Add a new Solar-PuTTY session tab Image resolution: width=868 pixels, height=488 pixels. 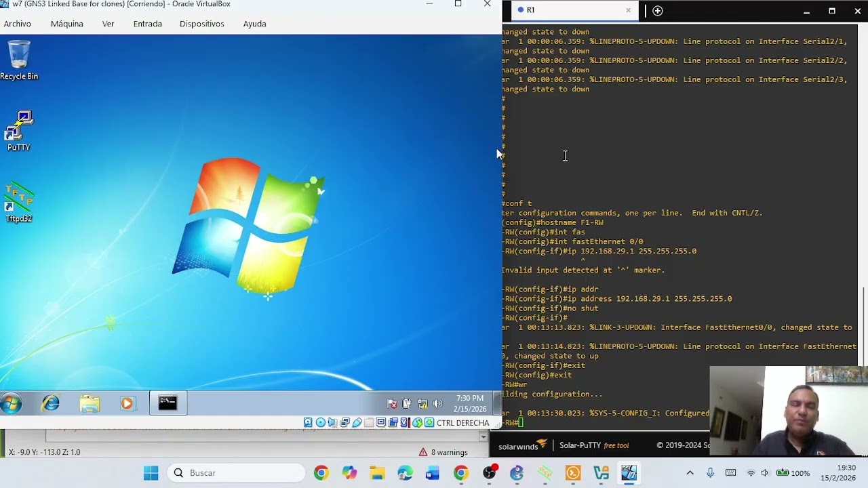pyautogui.click(x=658, y=10)
